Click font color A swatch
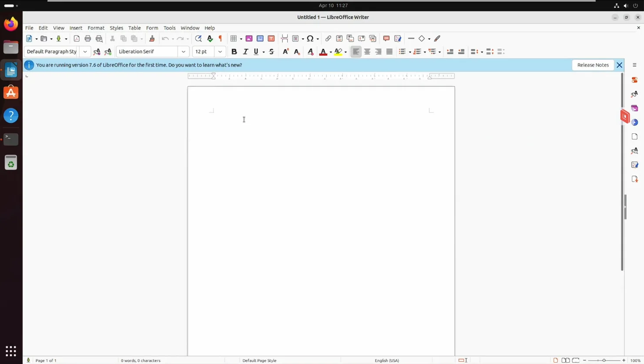Screen dimensions: 644x364 click(x=323, y=52)
